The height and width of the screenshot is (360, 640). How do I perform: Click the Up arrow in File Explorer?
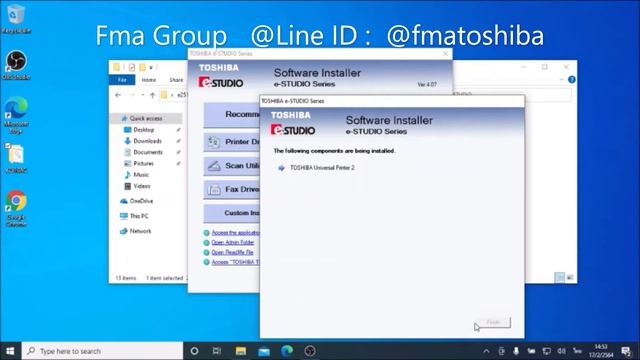(152, 95)
